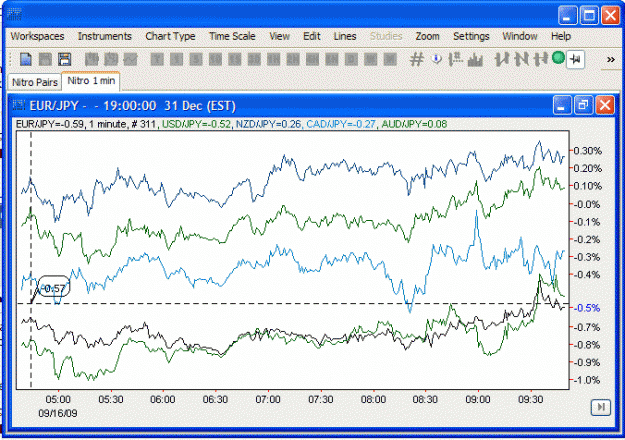This screenshot has width=625, height=440.
Task: Click the blue -0.5% price axis label
Action: pos(587,308)
